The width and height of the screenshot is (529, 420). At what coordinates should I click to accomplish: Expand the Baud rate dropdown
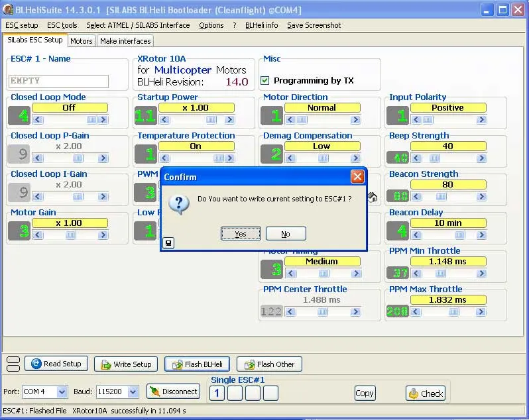tap(133, 392)
